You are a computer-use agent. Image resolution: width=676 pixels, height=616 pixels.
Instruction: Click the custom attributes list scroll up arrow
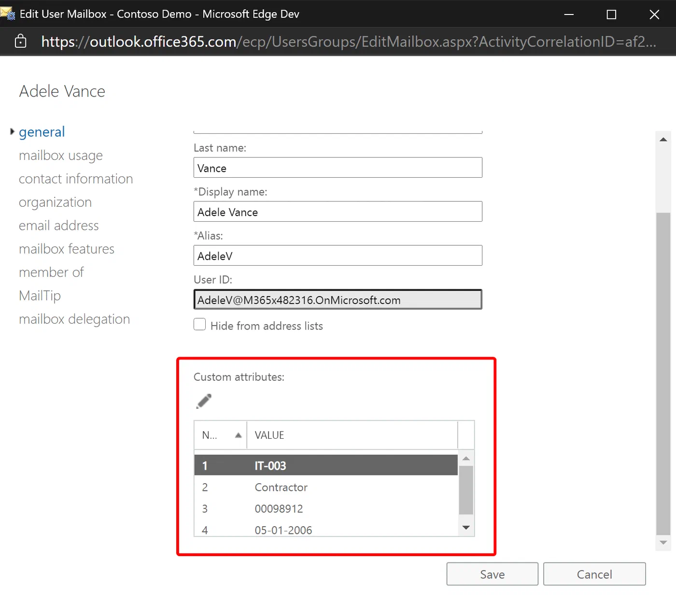tap(466, 458)
